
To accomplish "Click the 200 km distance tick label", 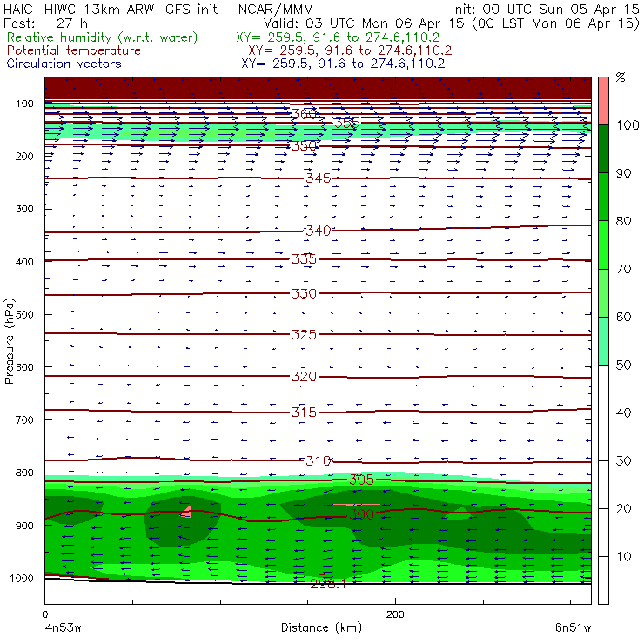I will pos(395,614).
